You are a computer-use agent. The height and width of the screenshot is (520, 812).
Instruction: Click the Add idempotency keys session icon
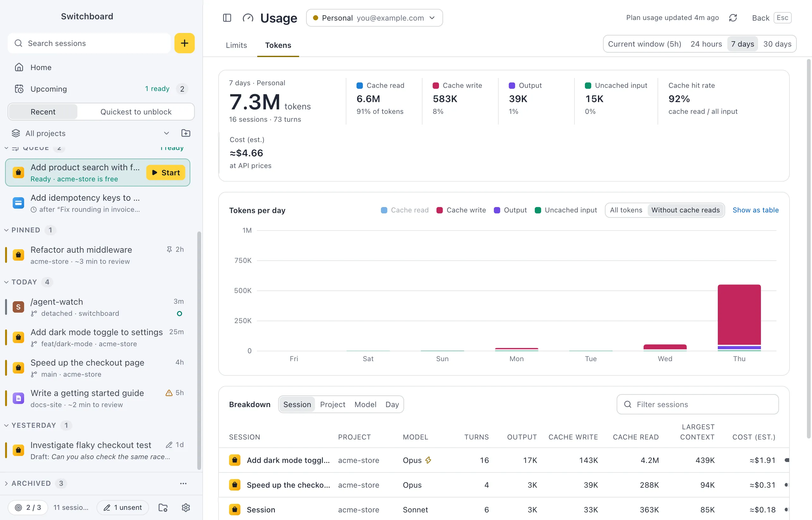click(18, 203)
